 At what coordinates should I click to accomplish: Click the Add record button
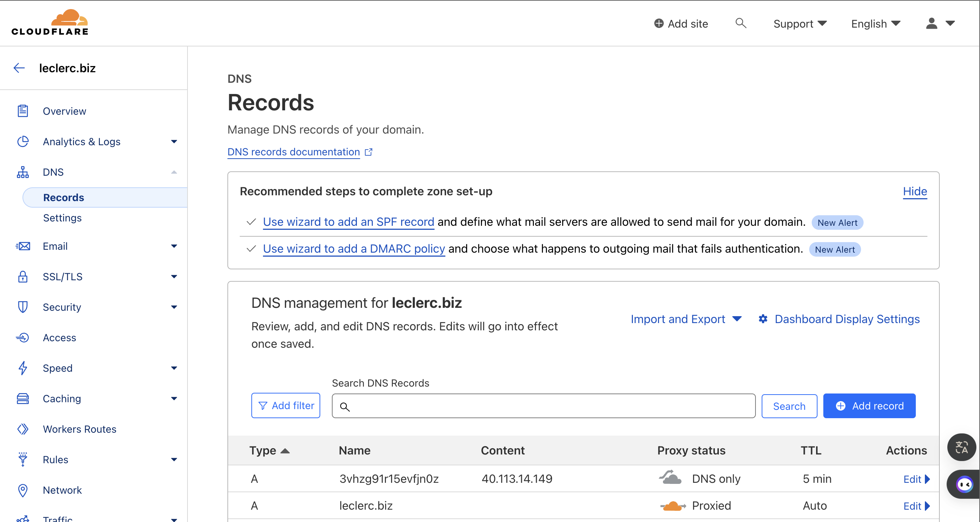[869, 406]
